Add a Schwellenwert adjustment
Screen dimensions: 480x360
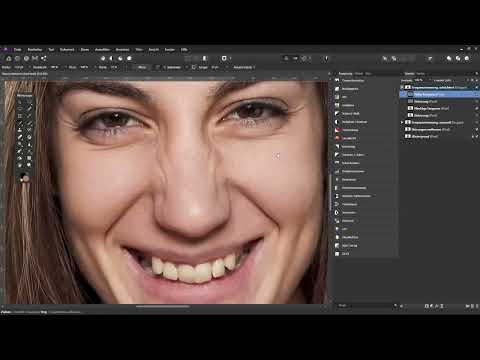pos(365,163)
